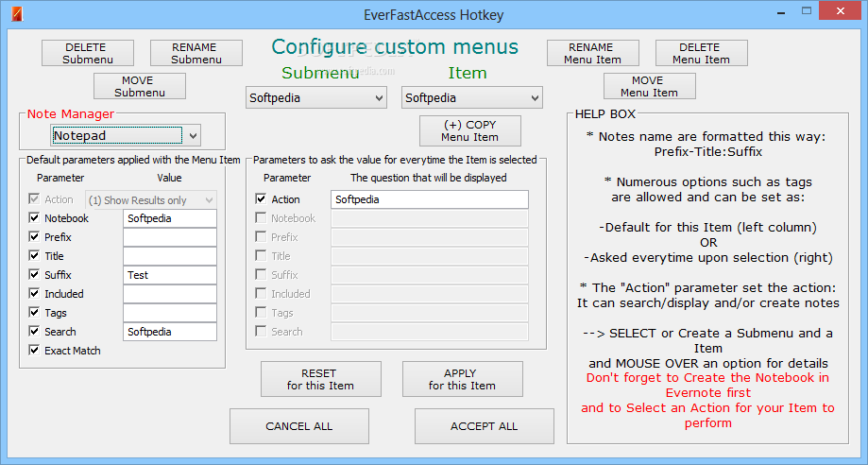Click MOVE Menu Item button
The image size is (868, 465).
(x=649, y=86)
